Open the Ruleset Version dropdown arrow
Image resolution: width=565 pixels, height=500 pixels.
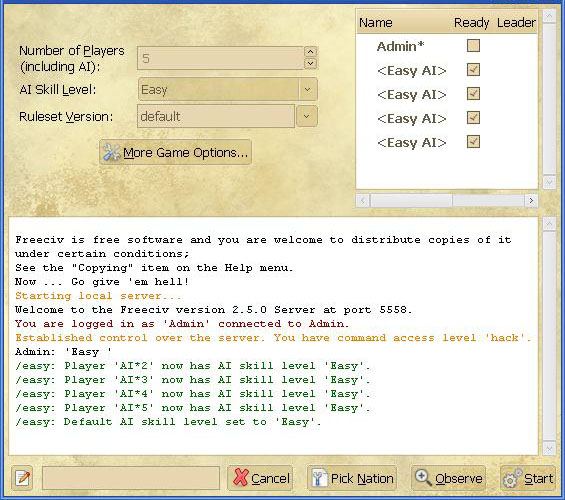[307, 116]
